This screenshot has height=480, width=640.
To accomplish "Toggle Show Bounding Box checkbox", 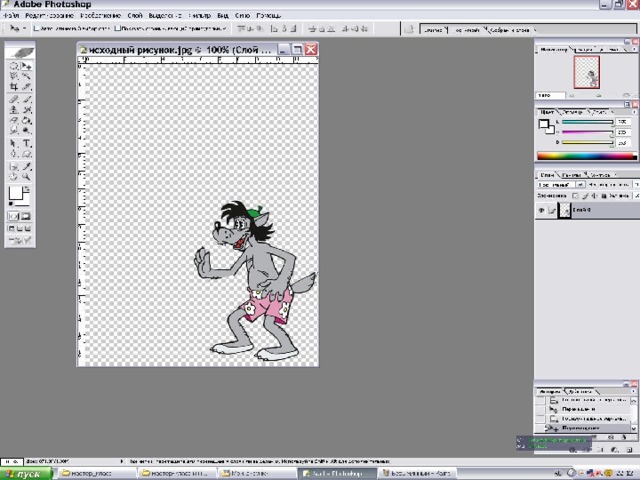I will (118, 29).
